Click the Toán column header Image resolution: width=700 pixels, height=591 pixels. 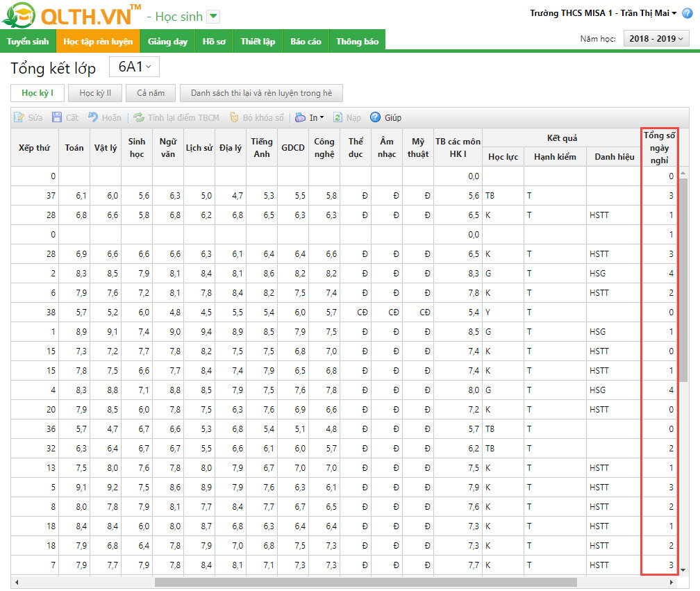click(74, 147)
